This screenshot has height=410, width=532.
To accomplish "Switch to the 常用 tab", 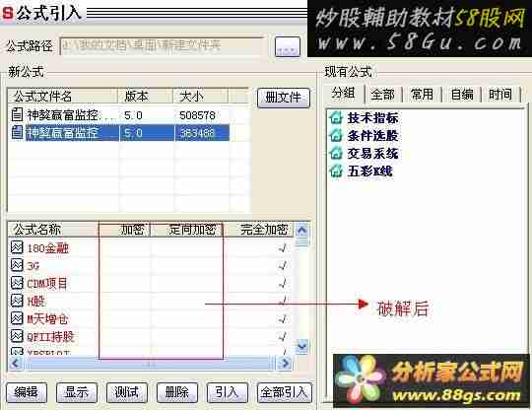I will click(x=422, y=94).
